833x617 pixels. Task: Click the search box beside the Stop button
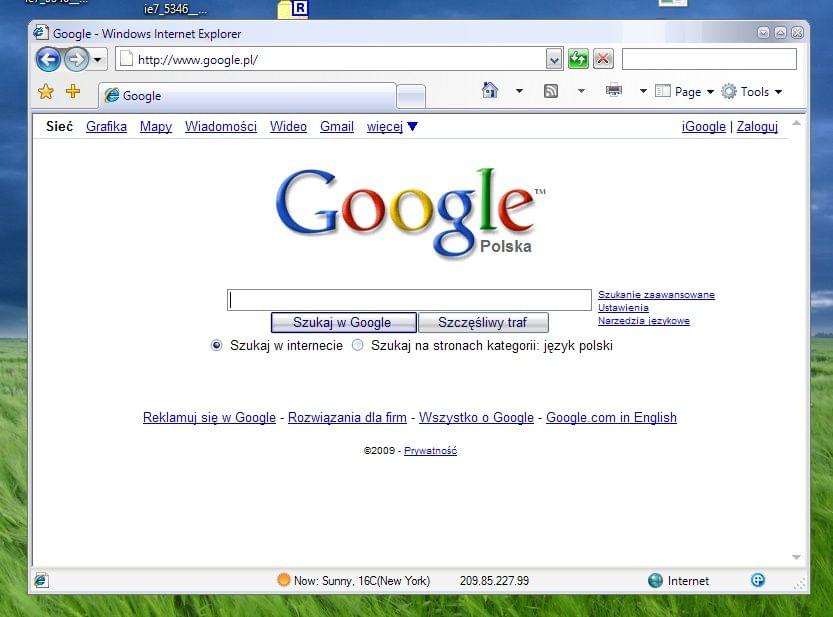point(709,59)
